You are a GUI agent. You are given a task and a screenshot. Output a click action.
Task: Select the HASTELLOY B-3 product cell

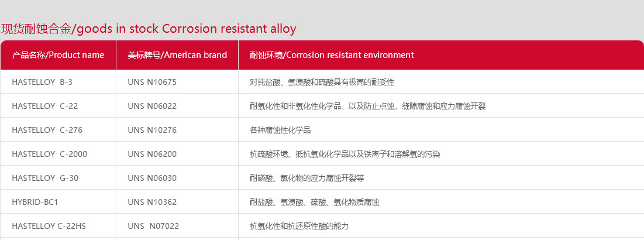coord(58,82)
